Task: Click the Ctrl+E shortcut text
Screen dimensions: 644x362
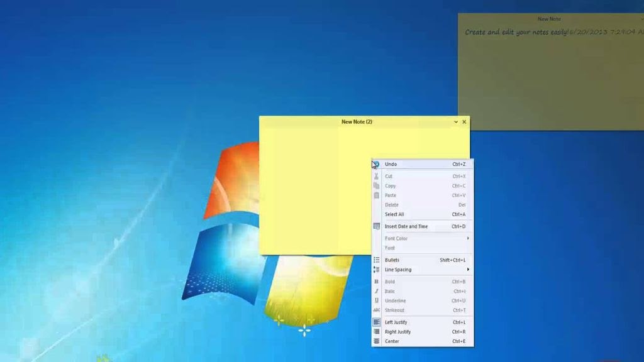Action: click(458, 341)
